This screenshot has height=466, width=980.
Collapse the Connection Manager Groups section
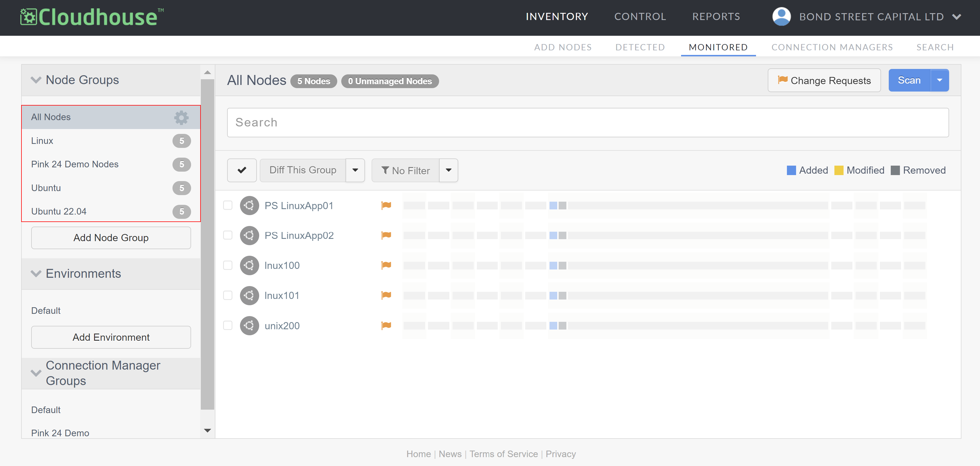pos(36,373)
